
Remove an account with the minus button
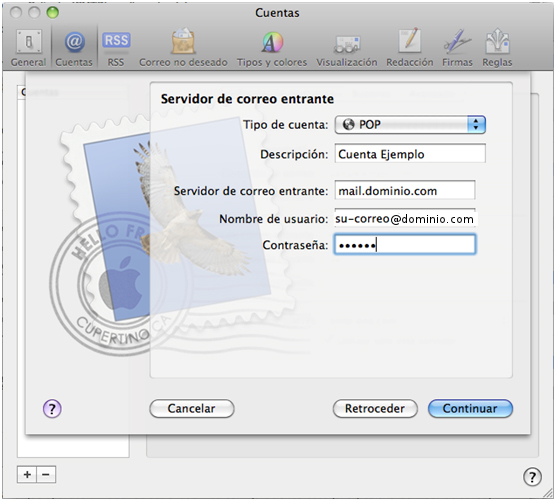tap(46, 474)
